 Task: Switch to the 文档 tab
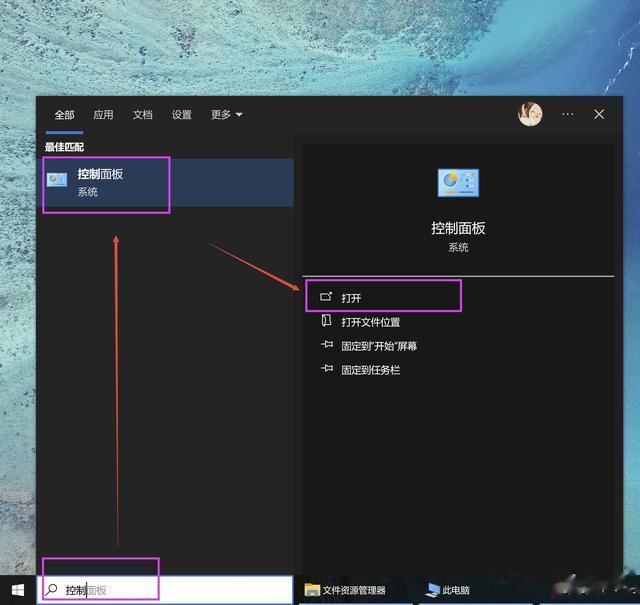tap(142, 115)
